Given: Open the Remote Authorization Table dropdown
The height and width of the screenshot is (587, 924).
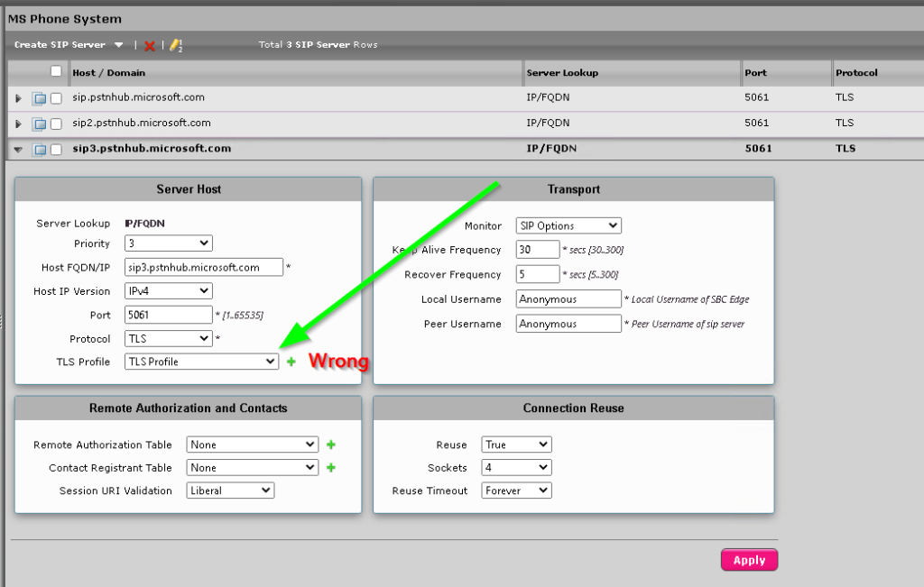Looking at the screenshot, I should pyautogui.click(x=253, y=445).
